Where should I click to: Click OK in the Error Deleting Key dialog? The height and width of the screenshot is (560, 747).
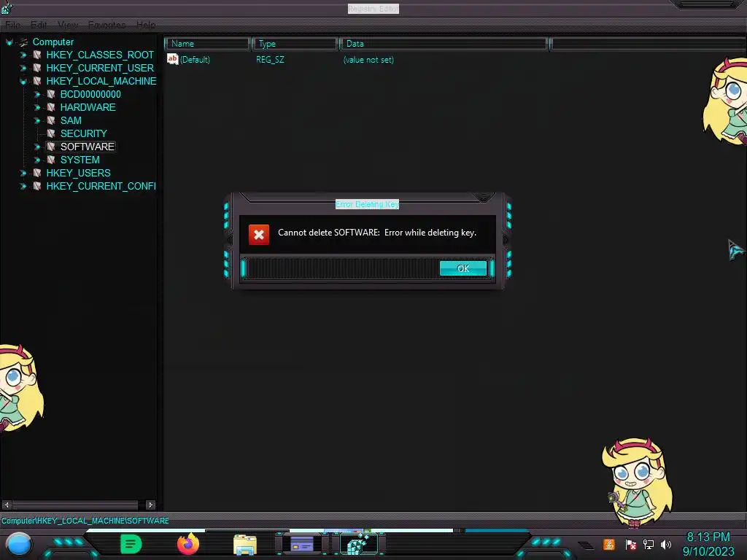463,268
